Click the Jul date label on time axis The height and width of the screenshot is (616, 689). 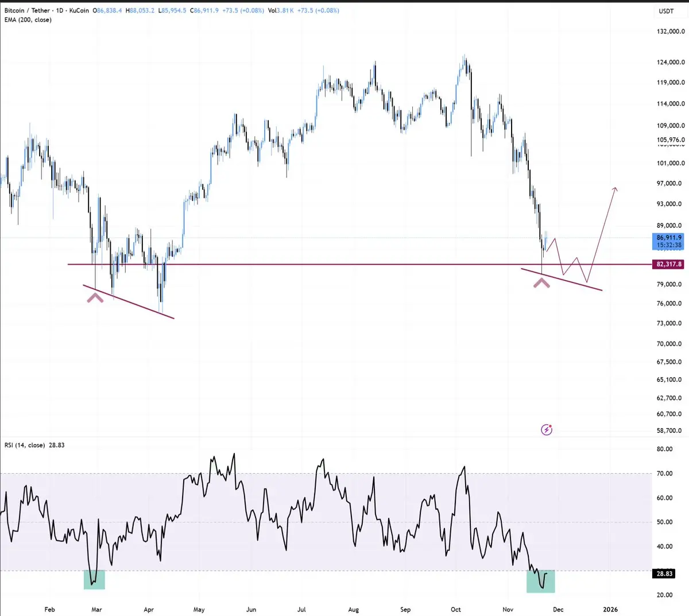pos(301,609)
